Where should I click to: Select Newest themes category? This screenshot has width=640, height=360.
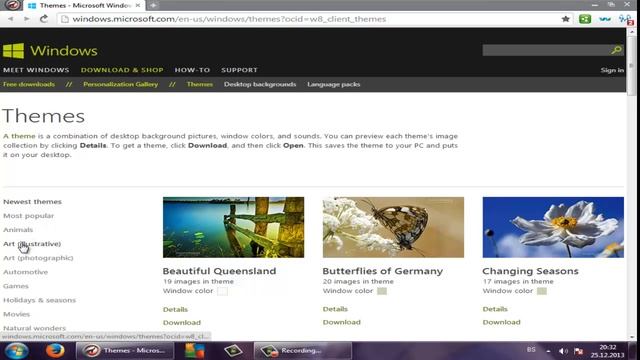32,202
